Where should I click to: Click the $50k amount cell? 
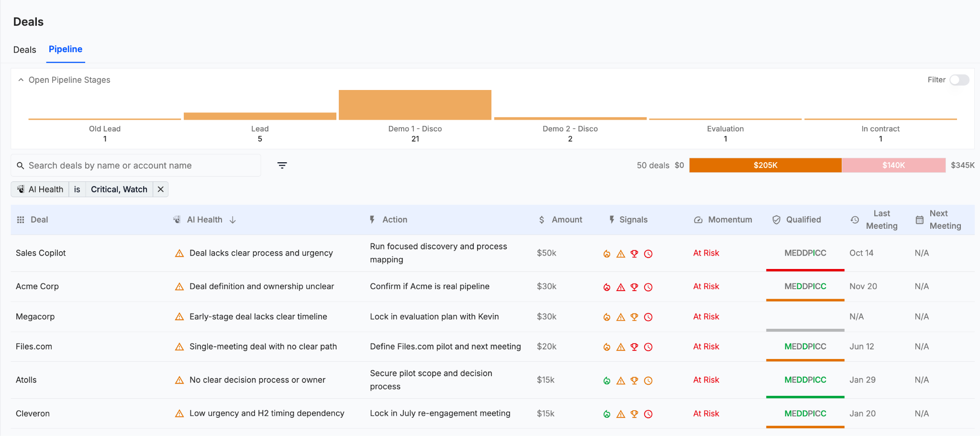(x=546, y=253)
